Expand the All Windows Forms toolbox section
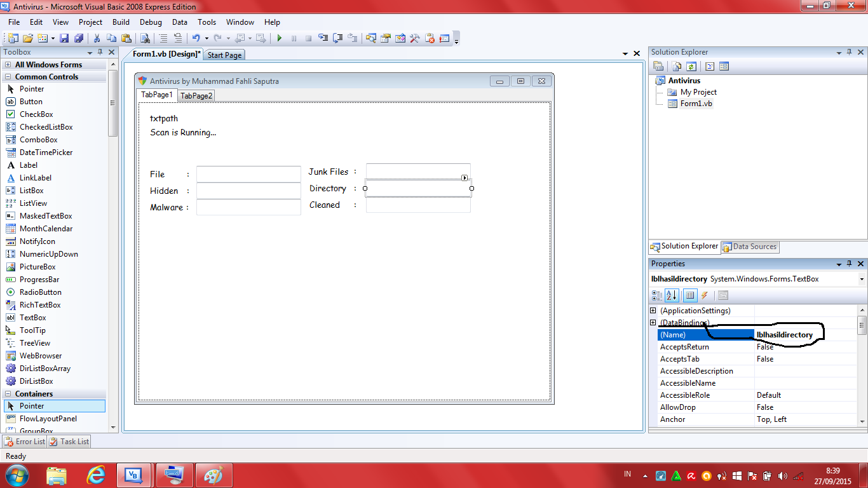 (x=8, y=65)
